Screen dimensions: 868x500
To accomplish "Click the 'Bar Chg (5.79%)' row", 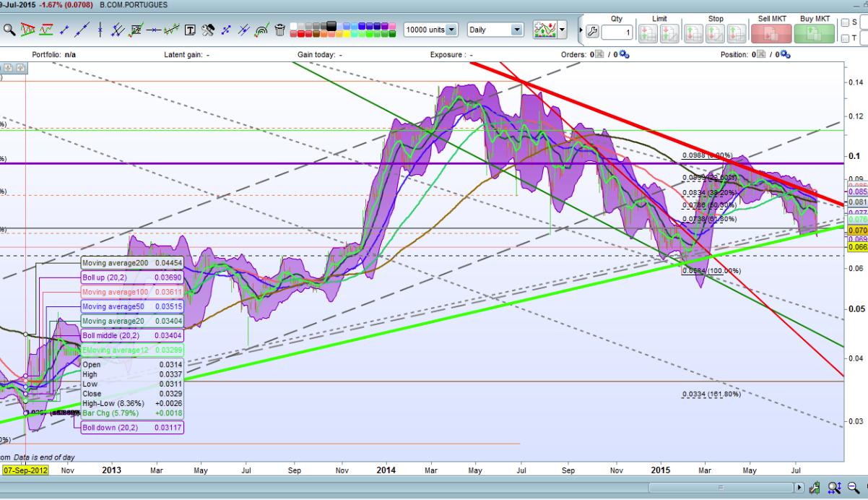I will (132, 413).
